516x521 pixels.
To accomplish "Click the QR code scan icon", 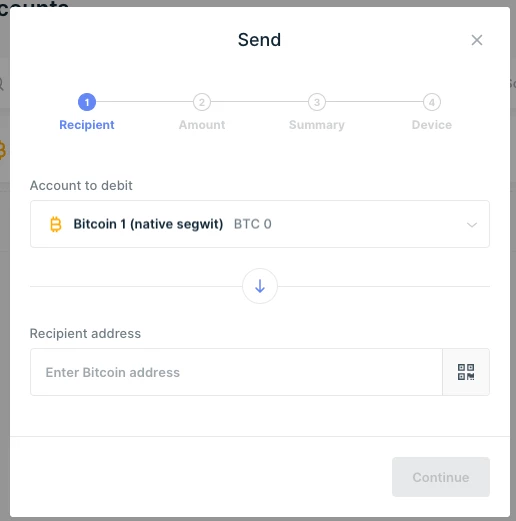I will 466,372.
